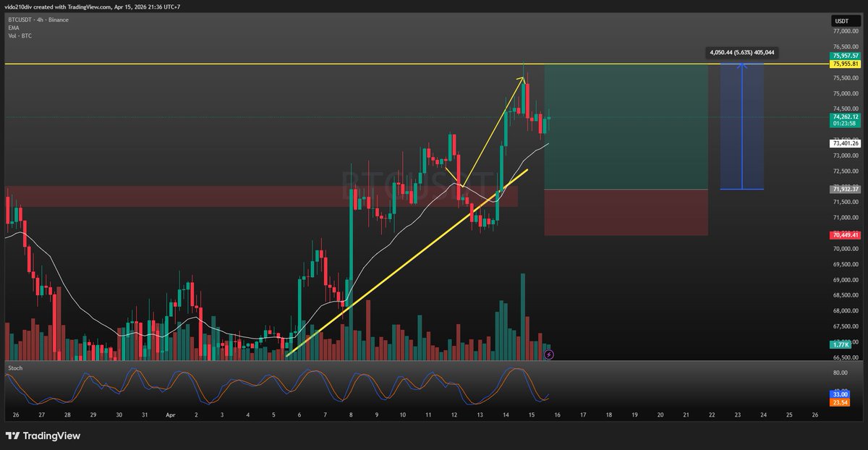Viewport: 868px width, 450px height.
Task: Click the 75,000.00 price axis label
Action: 846,94
